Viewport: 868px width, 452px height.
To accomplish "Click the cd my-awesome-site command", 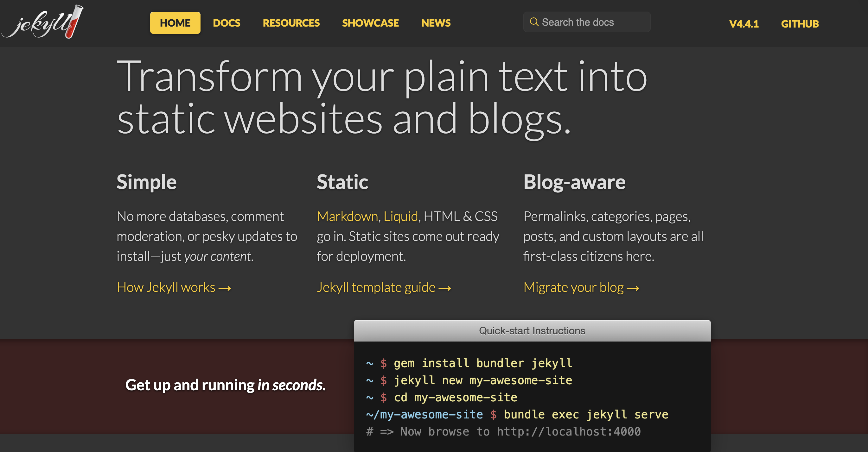I will (455, 398).
